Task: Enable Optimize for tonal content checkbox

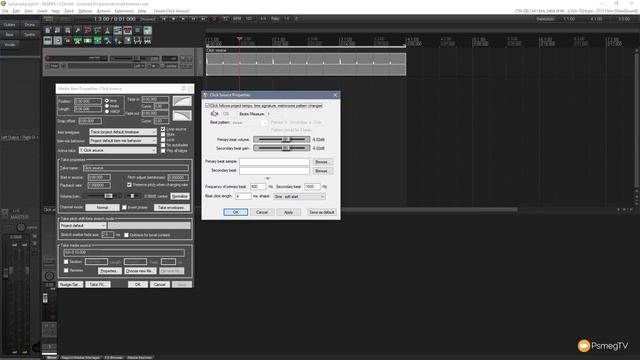Action: [x=127, y=235]
